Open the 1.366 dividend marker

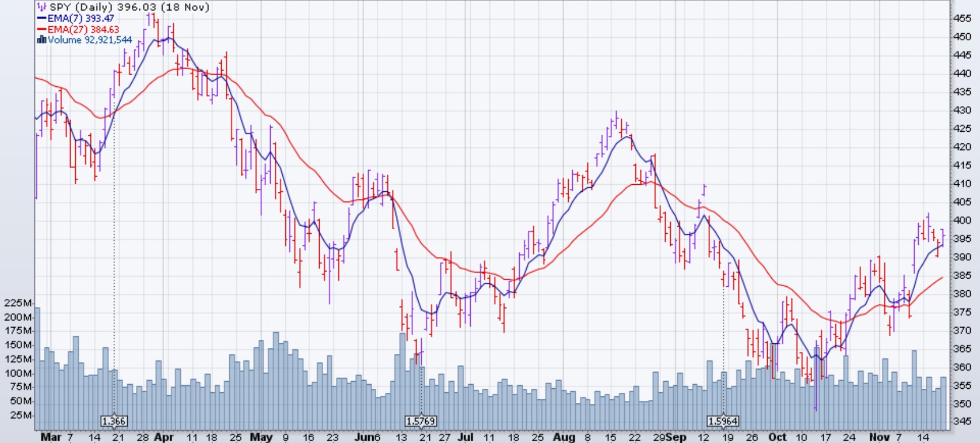tap(114, 421)
